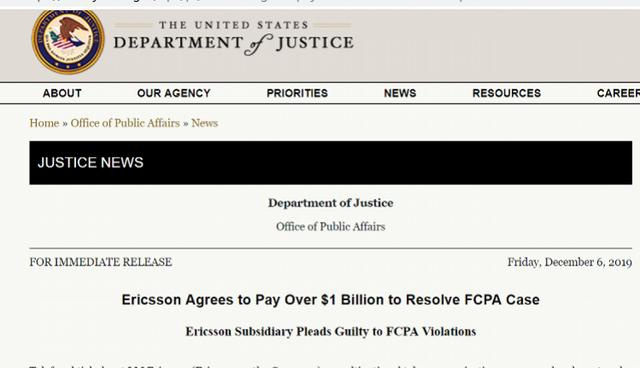This screenshot has height=368, width=640.
Task: Click the Friday, December 6, 2019 date
Action: coord(570,262)
